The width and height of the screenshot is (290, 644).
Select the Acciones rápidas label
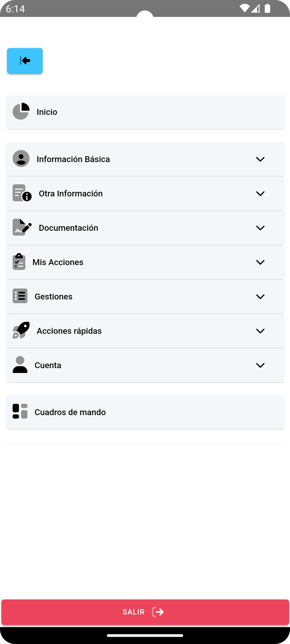[69, 331]
